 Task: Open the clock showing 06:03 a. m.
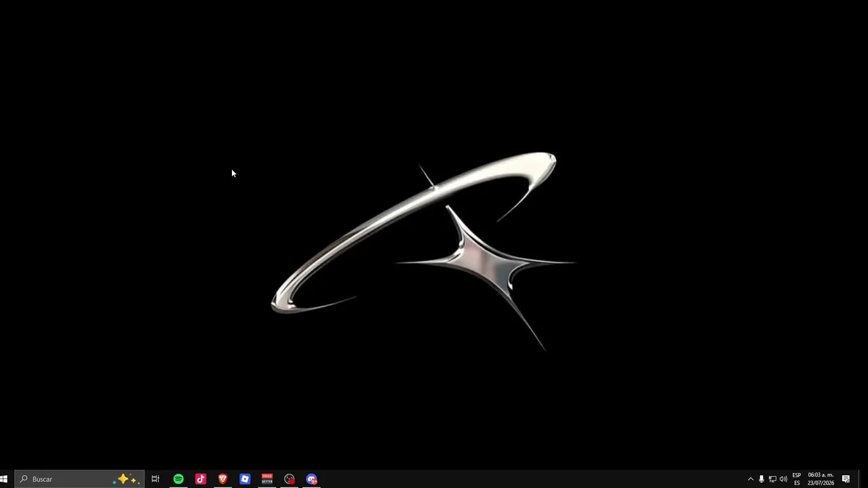pos(821,479)
